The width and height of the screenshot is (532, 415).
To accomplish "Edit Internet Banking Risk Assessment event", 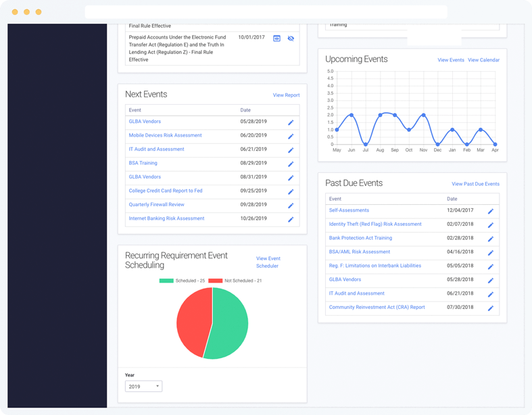I will click(x=291, y=220).
